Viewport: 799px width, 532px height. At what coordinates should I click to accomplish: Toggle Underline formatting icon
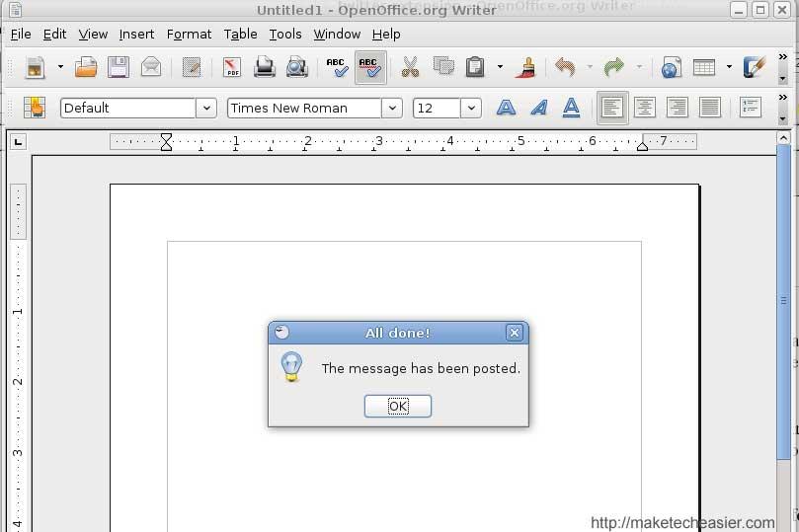click(571, 108)
